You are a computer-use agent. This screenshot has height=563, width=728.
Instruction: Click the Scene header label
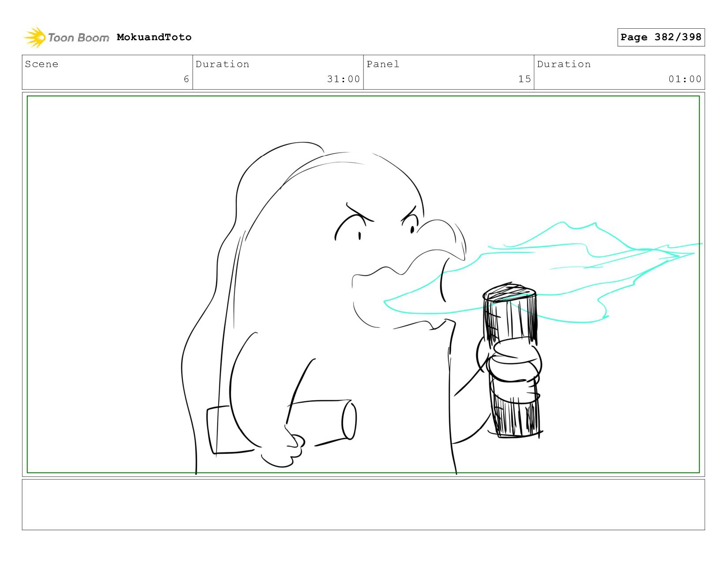click(41, 64)
